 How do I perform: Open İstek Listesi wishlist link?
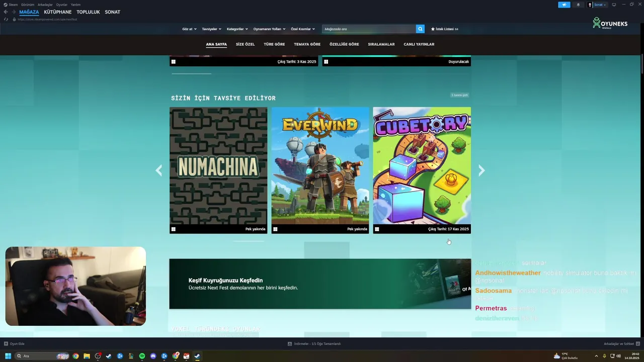pos(445,29)
